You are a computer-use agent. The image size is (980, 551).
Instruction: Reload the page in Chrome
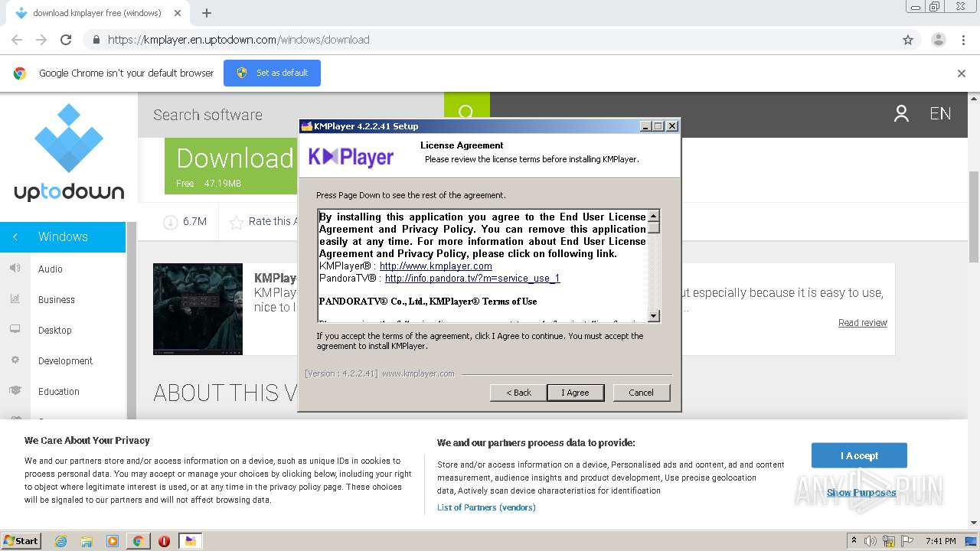point(66,40)
